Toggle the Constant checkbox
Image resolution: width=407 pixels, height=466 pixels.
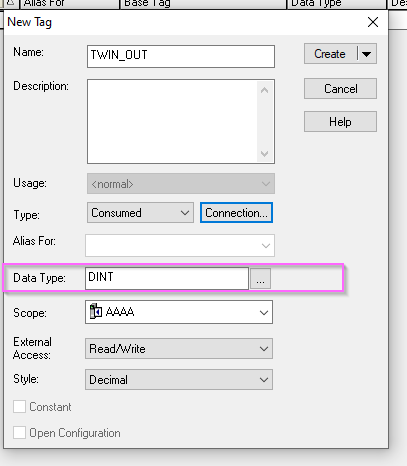click(19, 407)
